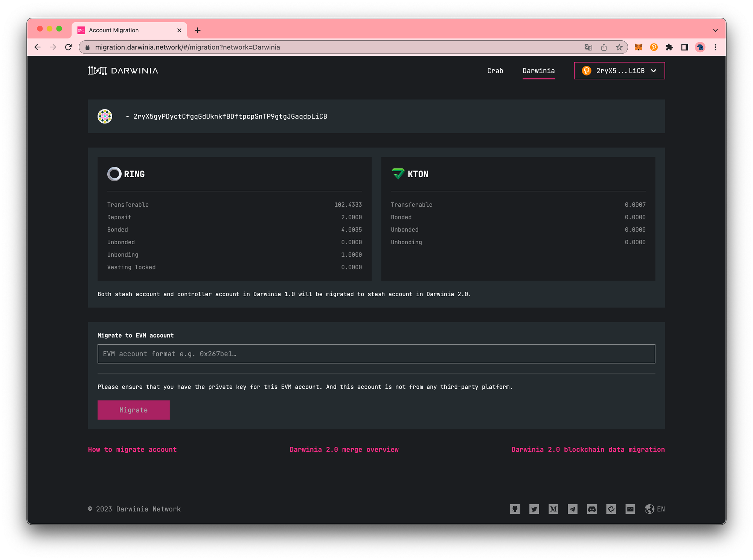Open the EN language selector
Screen dimensions: 753x560
655,509
